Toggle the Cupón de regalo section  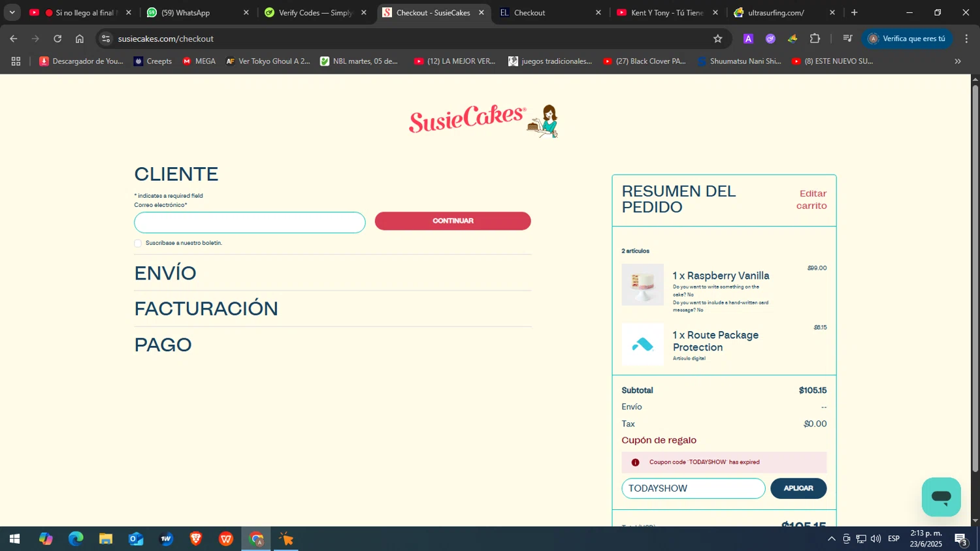tap(659, 440)
